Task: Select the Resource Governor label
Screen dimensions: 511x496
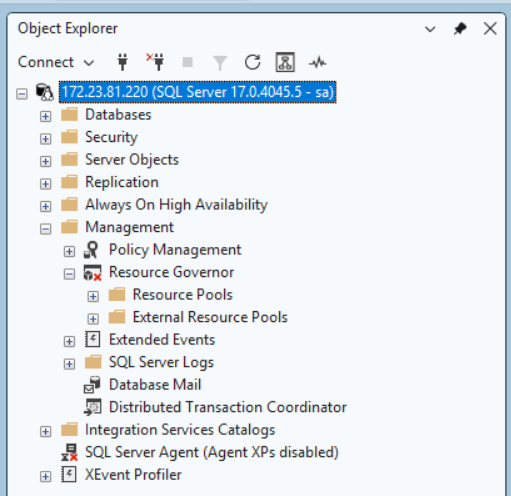Action: coord(171,272)
